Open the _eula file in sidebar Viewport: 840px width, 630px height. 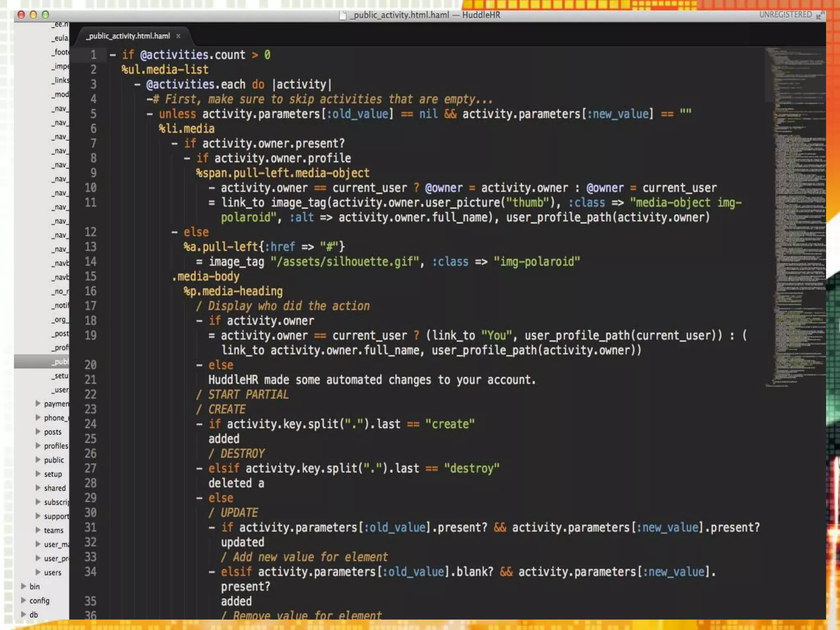tap(61, 38)
